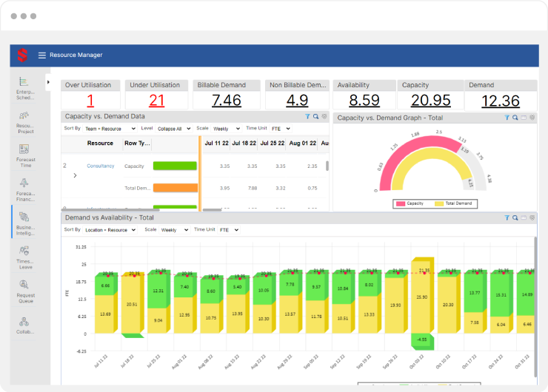The width and height of the screenshot is (548, 392).
Task: Filter the Capacity vs. Demand Data panel
Action: click(x=307, y=117)
